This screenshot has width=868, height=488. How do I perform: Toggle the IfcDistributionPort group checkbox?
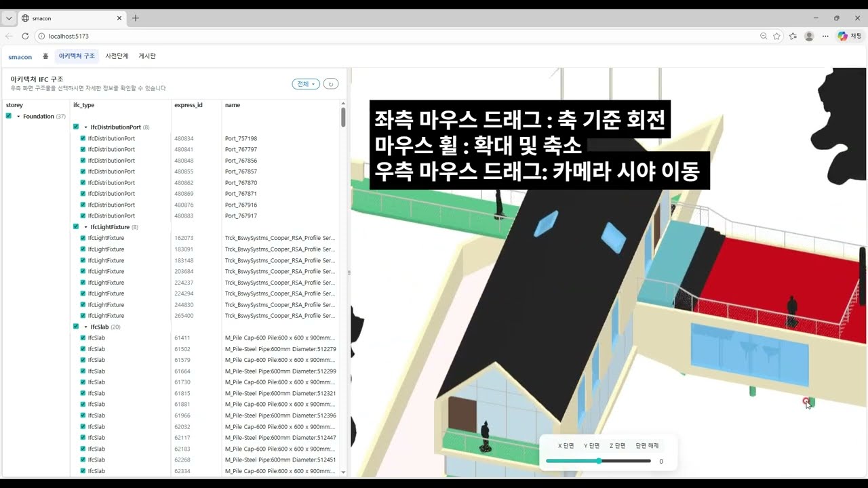coord(76,127)
